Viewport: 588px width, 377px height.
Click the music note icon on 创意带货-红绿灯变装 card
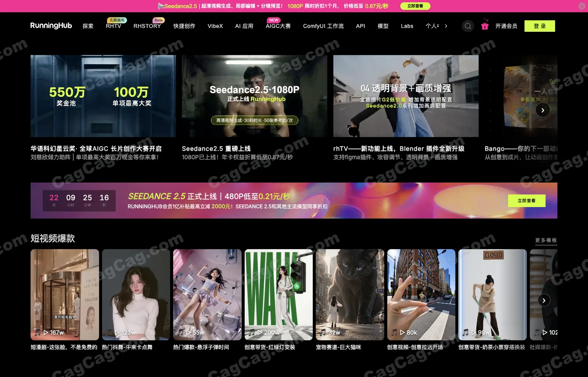(x=251, y=332)
